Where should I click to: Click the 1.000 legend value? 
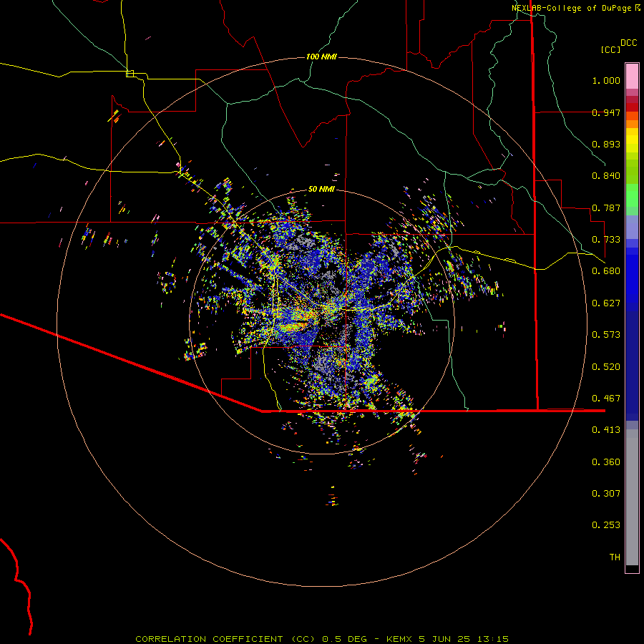(x=606, y=80)
